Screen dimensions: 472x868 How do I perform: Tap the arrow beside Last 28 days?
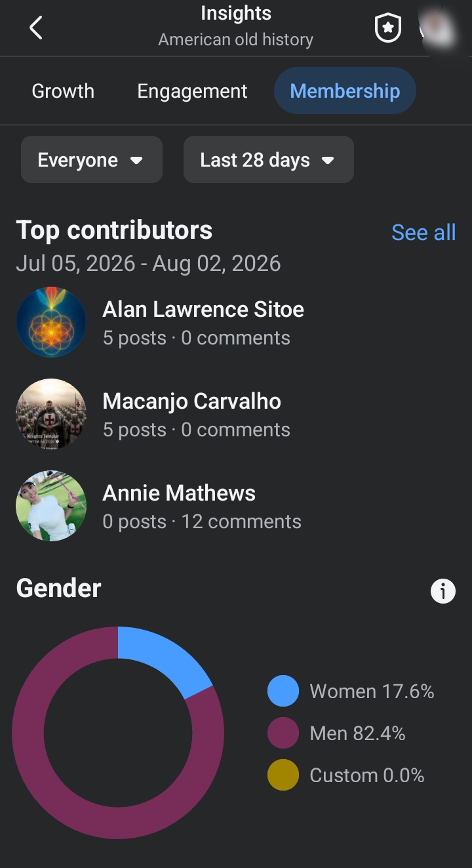click(328, 160)
